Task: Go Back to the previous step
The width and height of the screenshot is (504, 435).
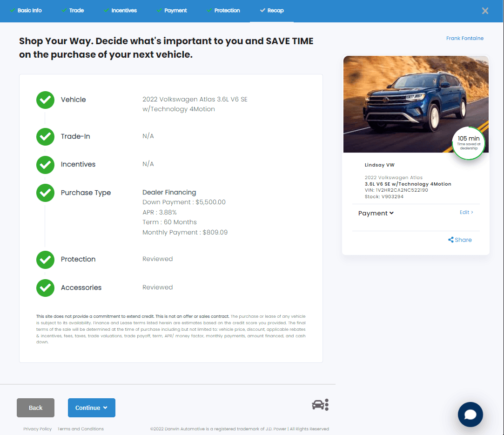Action: coord(35,408)
